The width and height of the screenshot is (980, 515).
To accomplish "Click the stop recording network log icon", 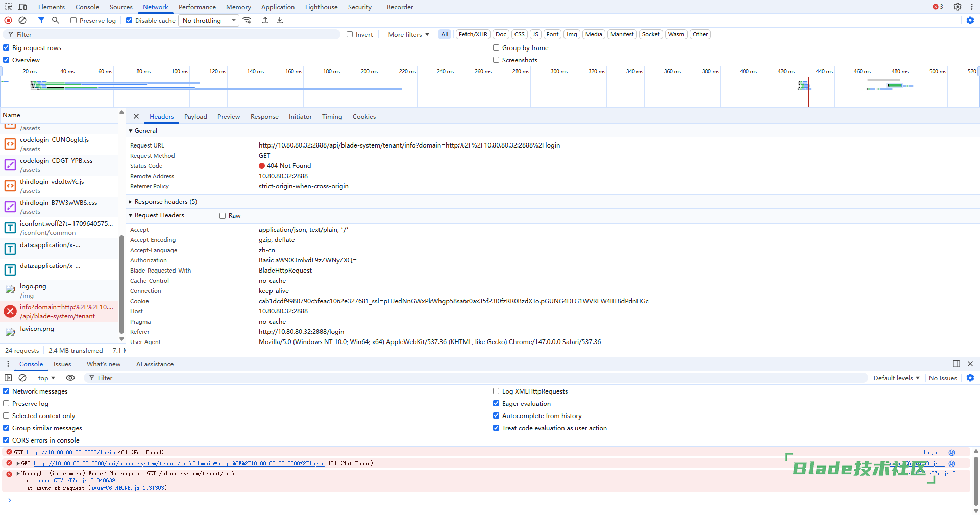I will tap(8, 20).
